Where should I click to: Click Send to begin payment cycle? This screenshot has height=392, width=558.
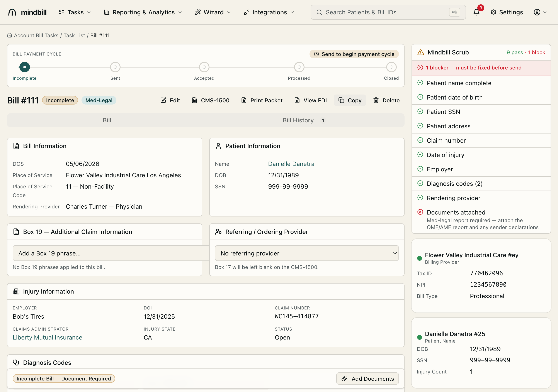(x=354, y=54)
